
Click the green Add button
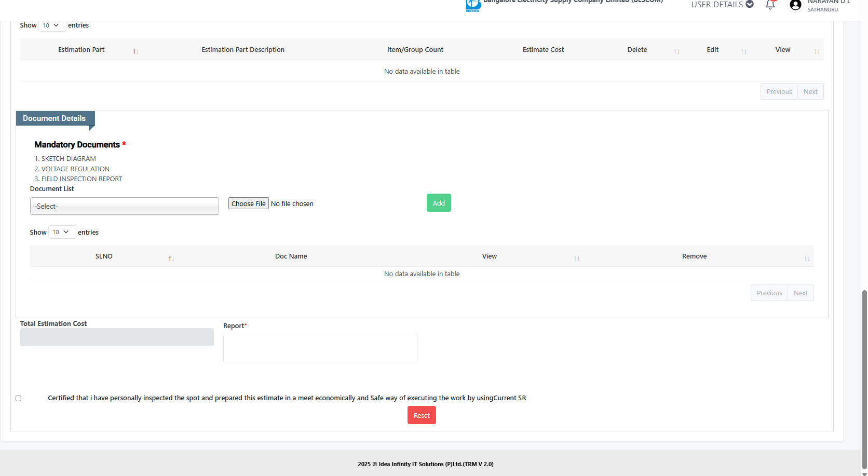tap(439, 203)
